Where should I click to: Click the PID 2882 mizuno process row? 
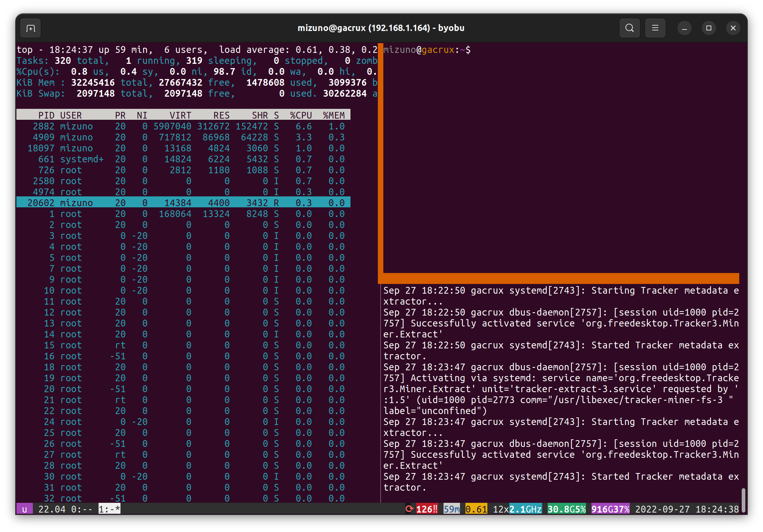(x=183, y=126)
